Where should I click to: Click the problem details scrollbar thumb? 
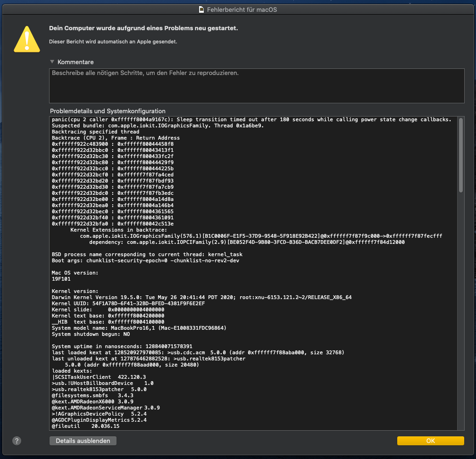click(x=460, y=155)
